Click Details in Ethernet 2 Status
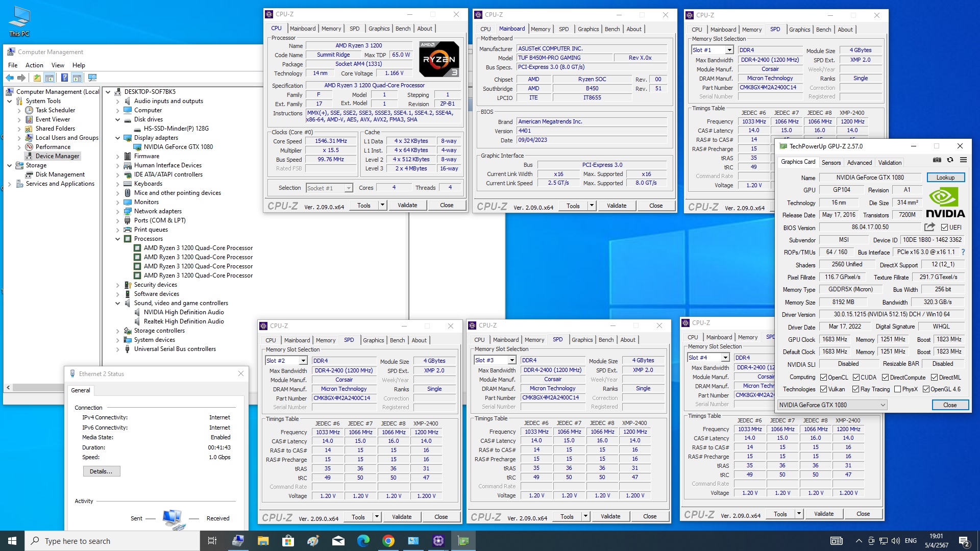This screenshot has width=980, height=551. [x=101, y=471]
